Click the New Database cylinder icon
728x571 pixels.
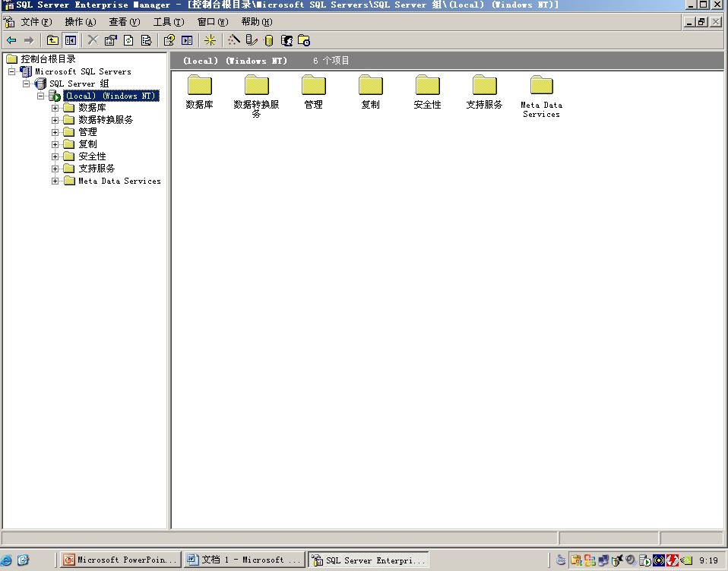point(268,41)
